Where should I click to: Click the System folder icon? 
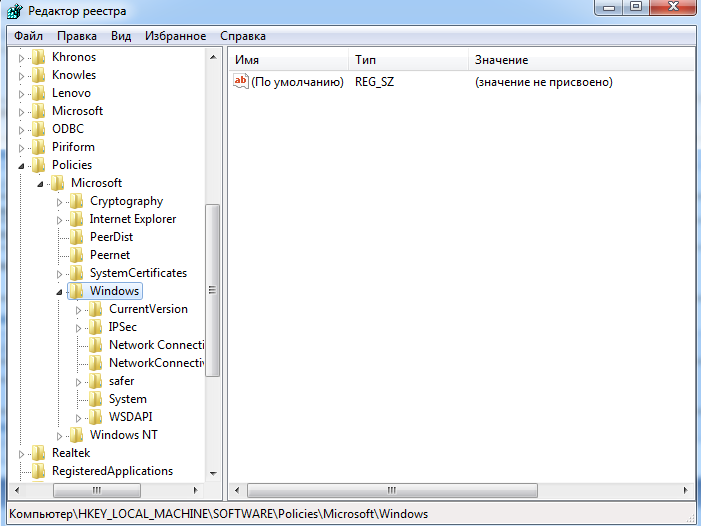tap(95, 399)
